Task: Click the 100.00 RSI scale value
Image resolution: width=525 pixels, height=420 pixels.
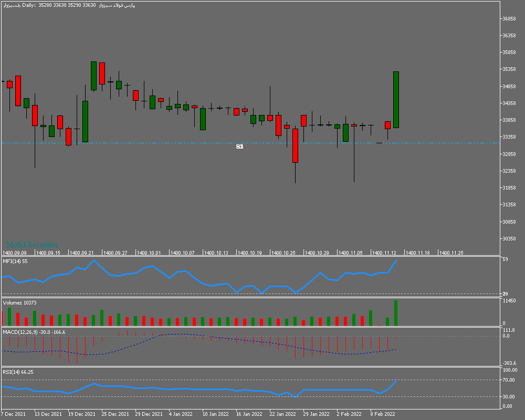Action: (510, 370)
